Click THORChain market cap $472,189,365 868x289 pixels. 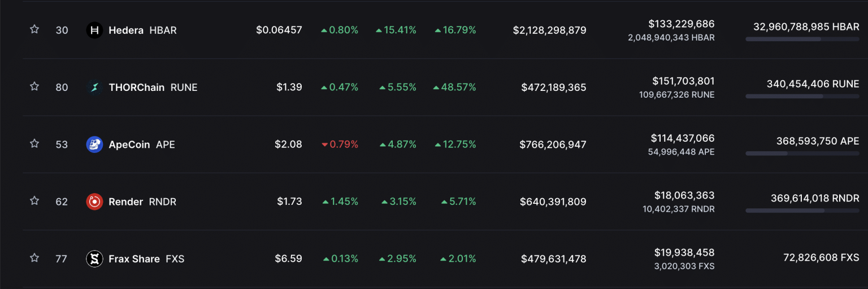553,87
